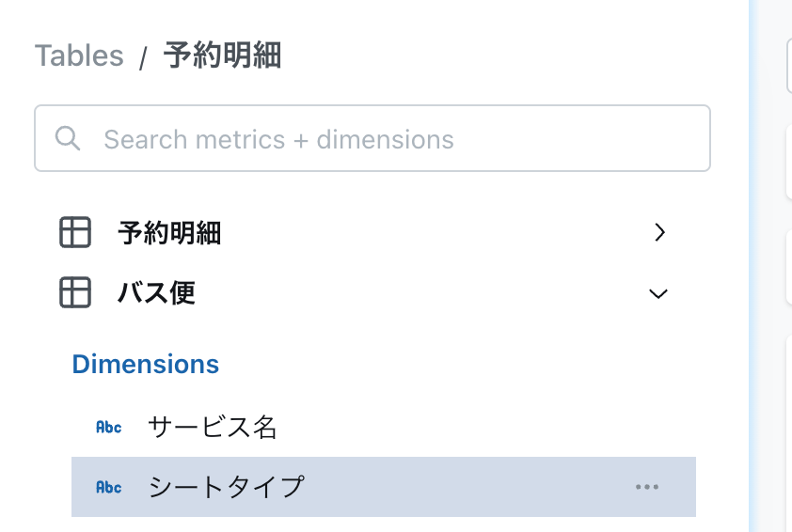Click the magnifier search icon
The width and height of the screenshot is (792, 532).
click(68, 138)
